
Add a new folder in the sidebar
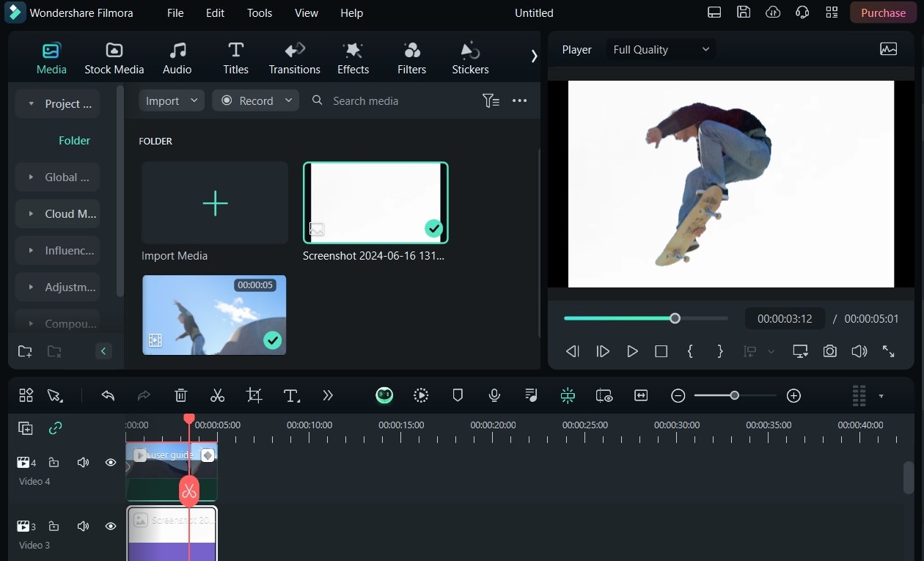[25, 351]
